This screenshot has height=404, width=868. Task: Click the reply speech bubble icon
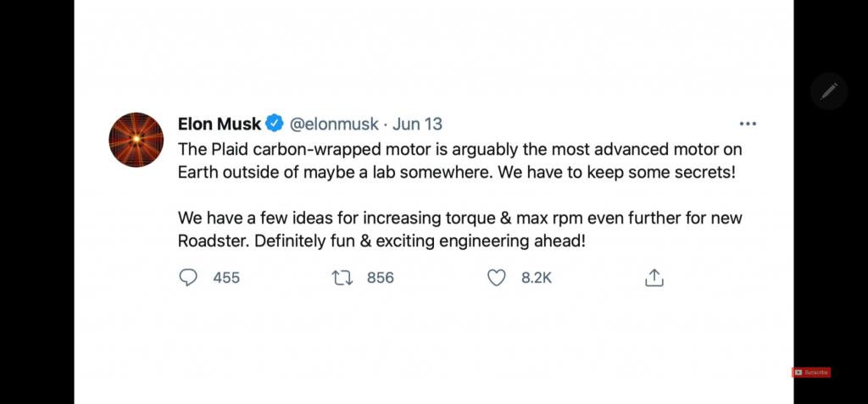188,277
